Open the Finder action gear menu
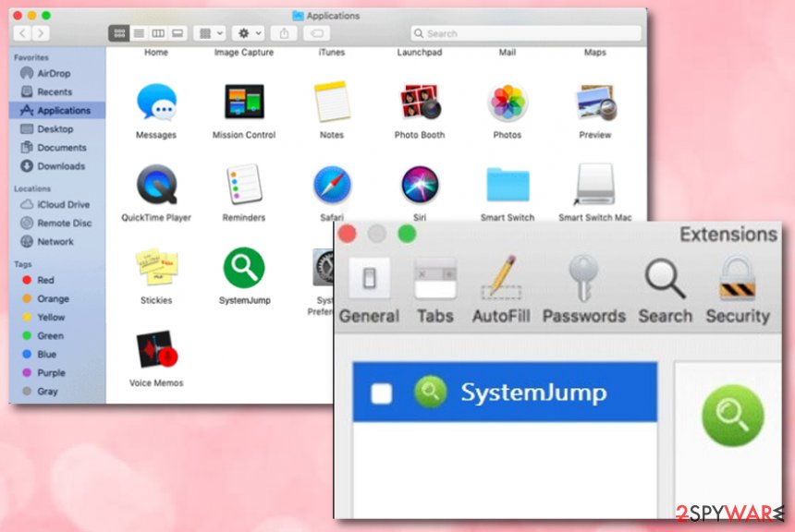795x532 pixels. point(249,33)
